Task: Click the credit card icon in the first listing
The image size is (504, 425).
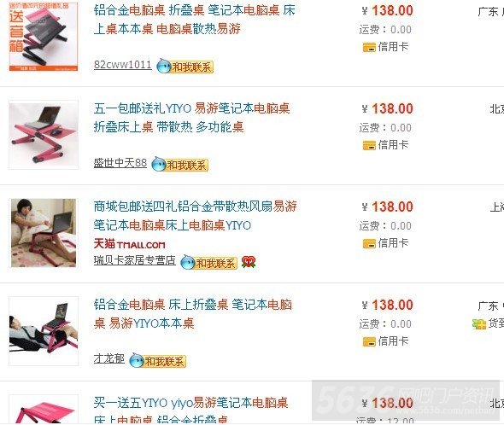Action: click(369, 48)
